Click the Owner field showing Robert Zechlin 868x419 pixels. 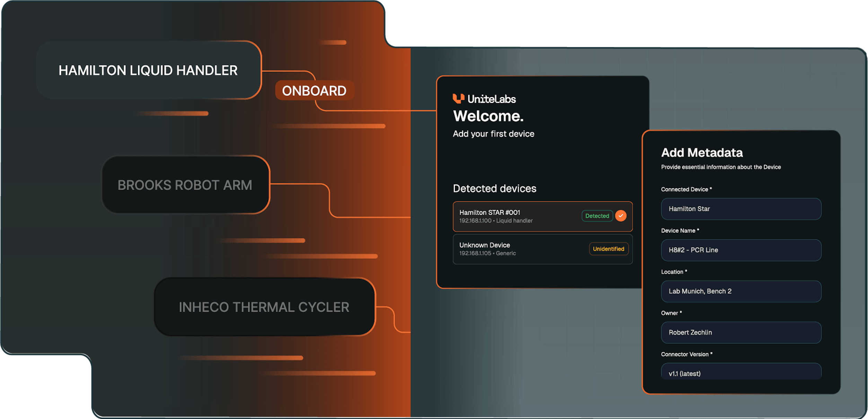click(741, 332)
